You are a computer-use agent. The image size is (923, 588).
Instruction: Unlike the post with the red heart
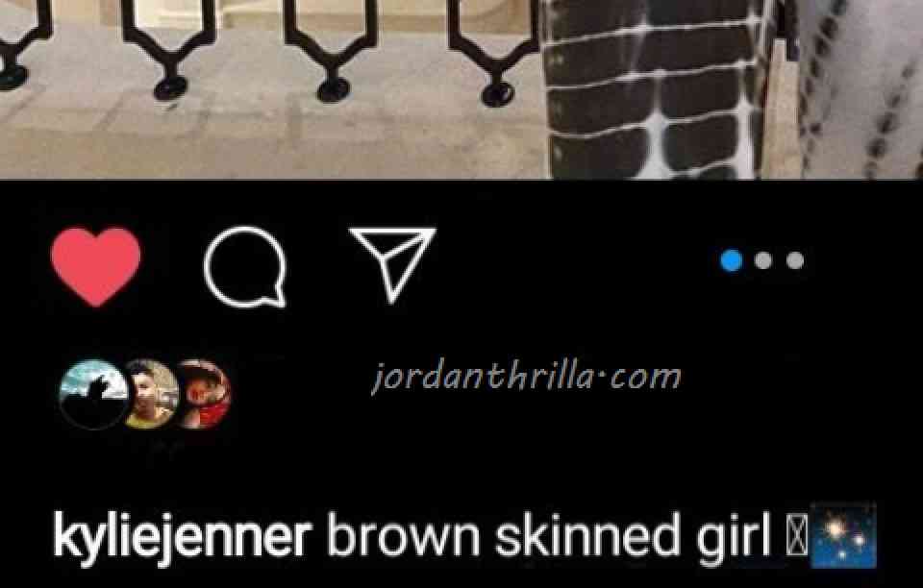96,267
